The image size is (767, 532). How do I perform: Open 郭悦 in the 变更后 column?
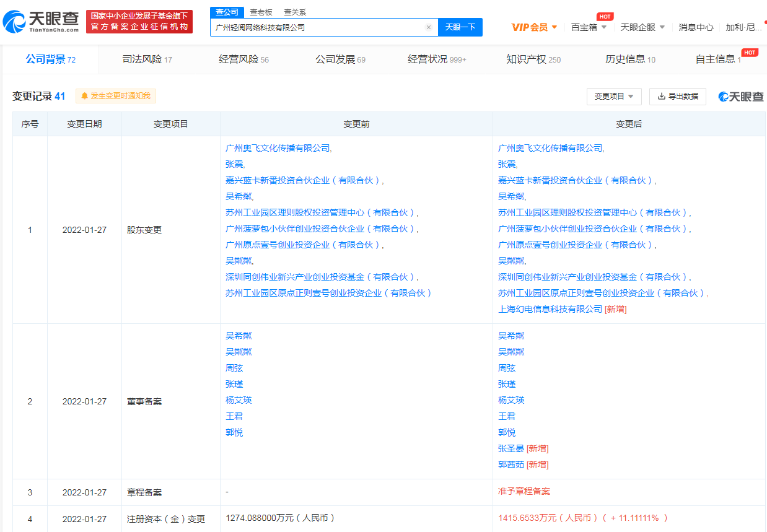click(x=507, y=432)
